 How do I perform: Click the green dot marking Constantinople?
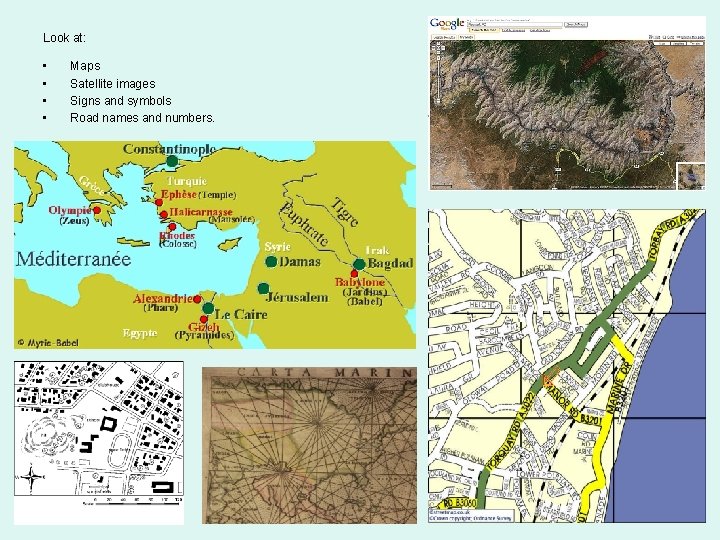172,161
